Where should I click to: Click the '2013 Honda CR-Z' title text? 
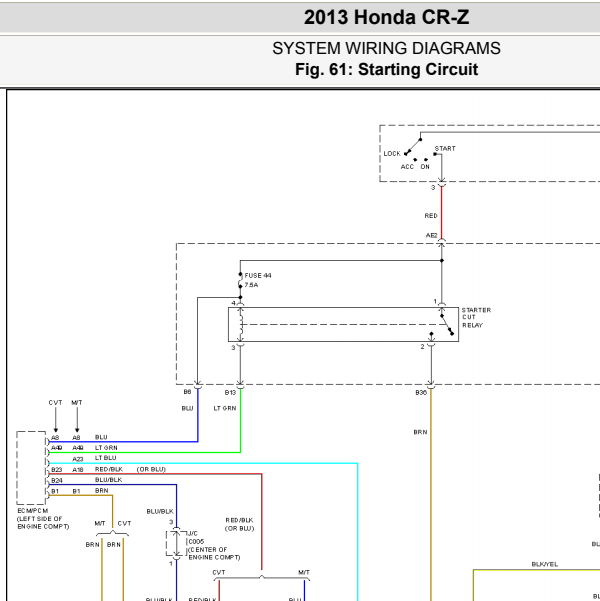click(386, 17)
